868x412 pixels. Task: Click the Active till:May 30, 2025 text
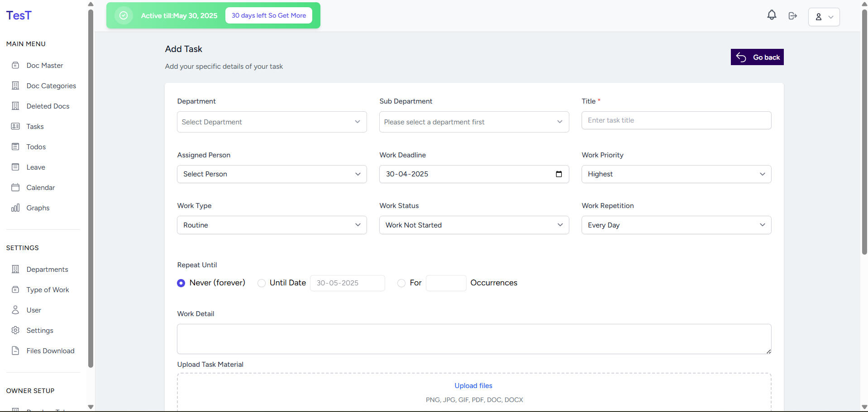179,15
